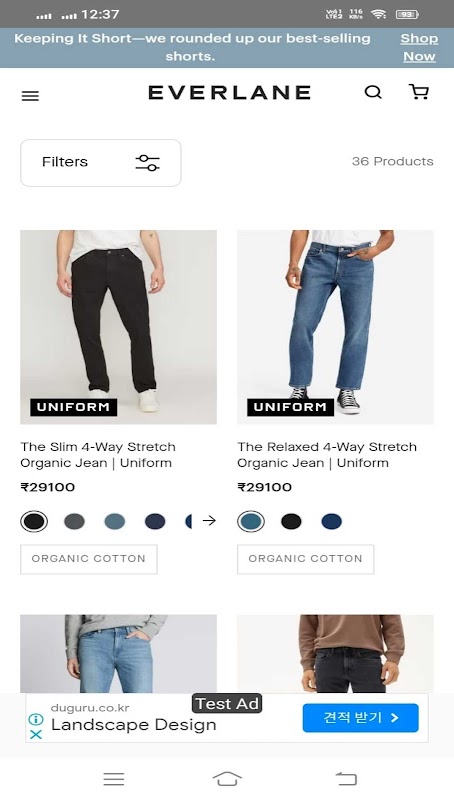The width and height of the screenshot is (454, 800).
Task: Open the Android recent apps icon
Action: coord(114,779)
